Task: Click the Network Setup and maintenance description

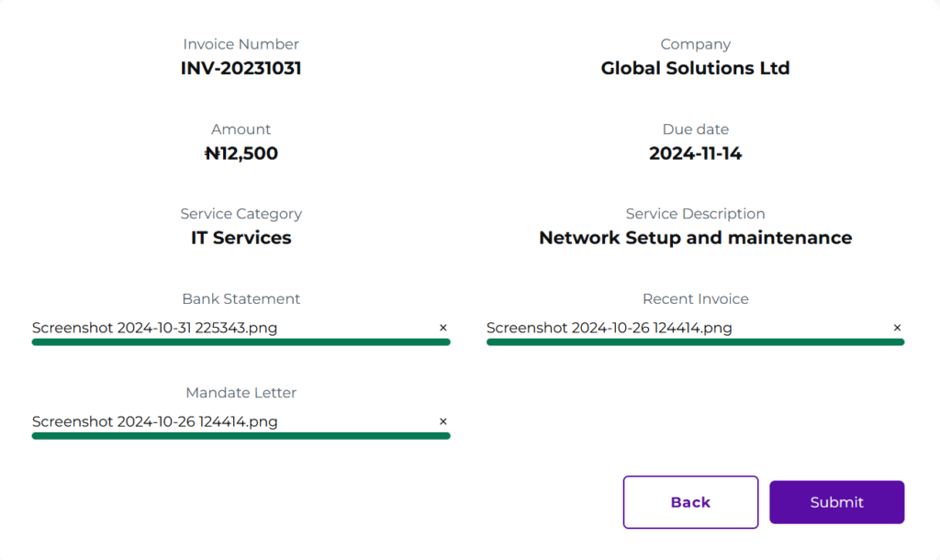Action: [695, 238]
